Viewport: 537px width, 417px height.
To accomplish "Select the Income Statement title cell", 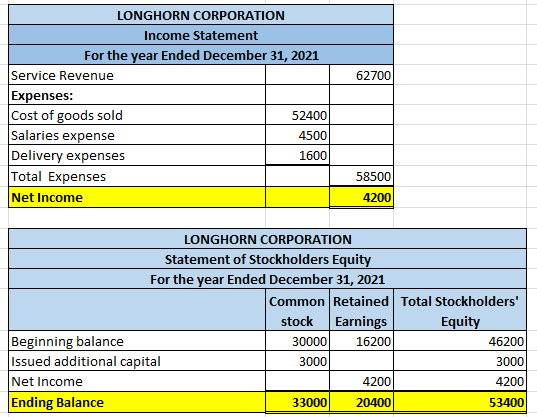I will click(201, 35).
